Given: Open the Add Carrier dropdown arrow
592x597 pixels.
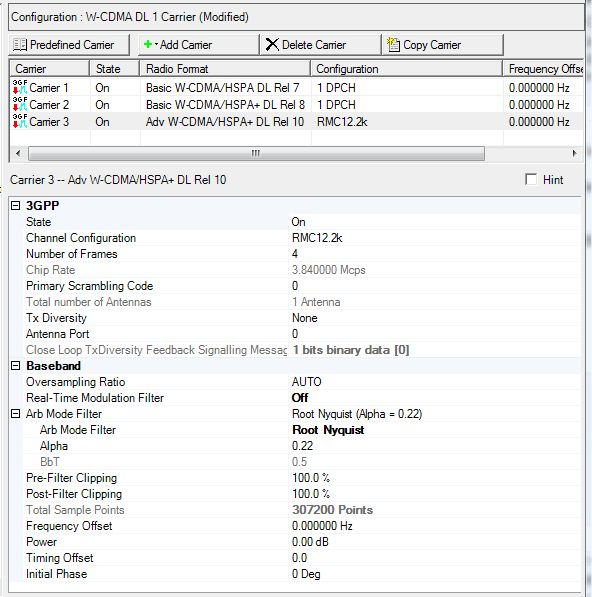Looking at the screenshot, I should (x=156, y=44).
